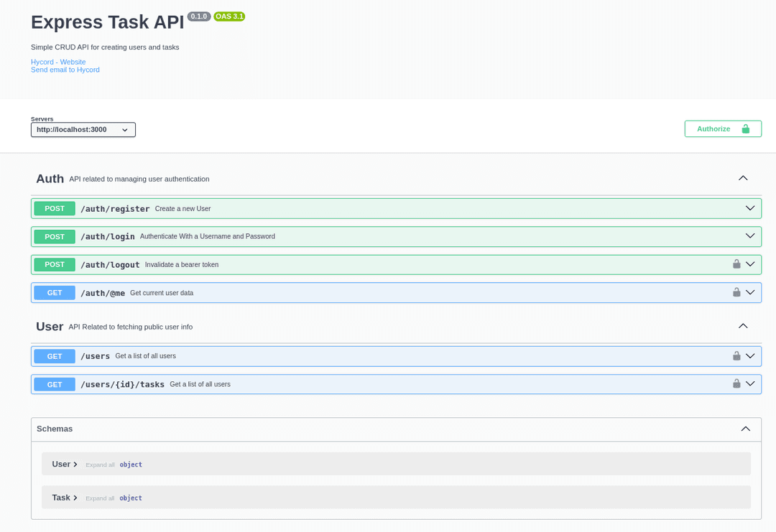Collapse the Schemas section chevron

coord(745,429)
